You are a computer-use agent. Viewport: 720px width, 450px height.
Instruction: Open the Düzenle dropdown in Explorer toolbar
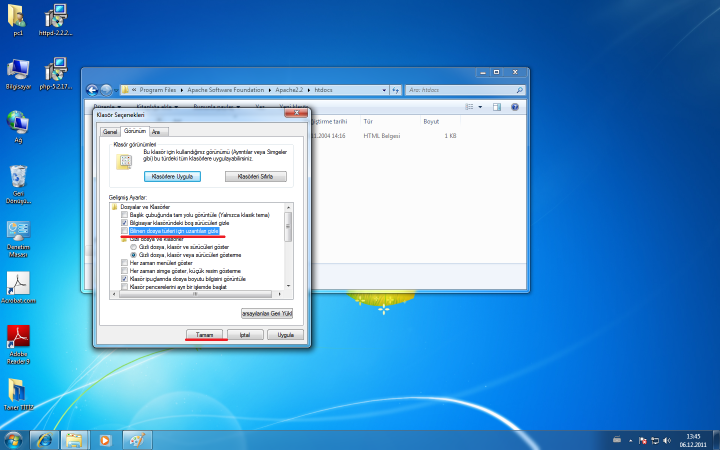(107, 106)
